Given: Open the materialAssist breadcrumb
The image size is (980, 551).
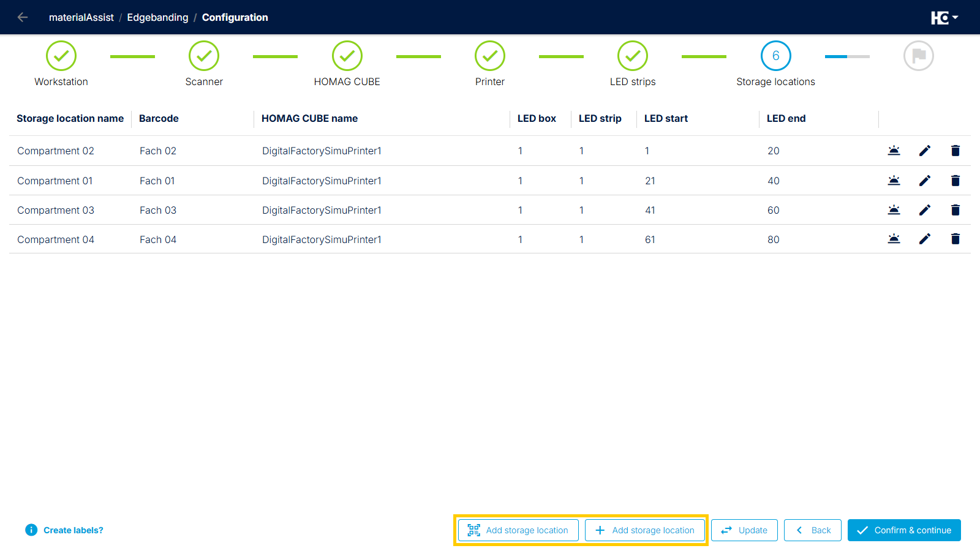Looking at the screenshot, I should 81,17.
